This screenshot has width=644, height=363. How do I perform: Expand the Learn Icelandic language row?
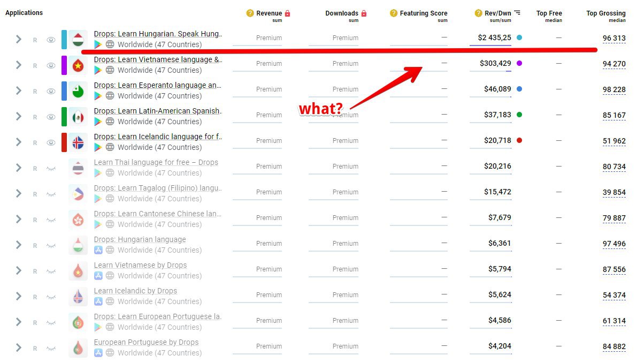[19, 142]
